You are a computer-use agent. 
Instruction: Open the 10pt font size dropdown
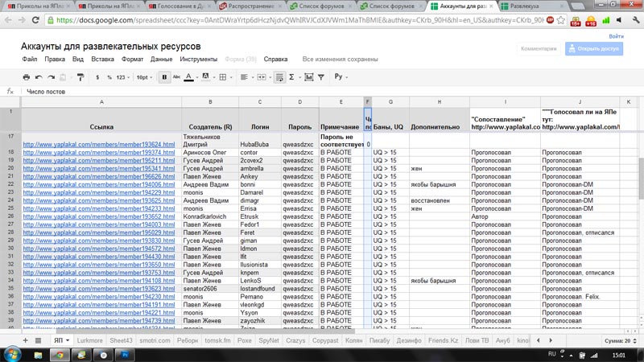144,77
